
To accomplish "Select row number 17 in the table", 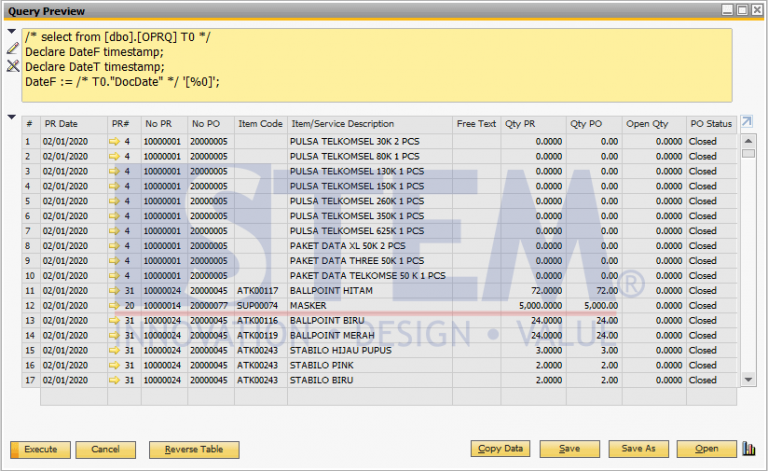I will click(30, 380).
